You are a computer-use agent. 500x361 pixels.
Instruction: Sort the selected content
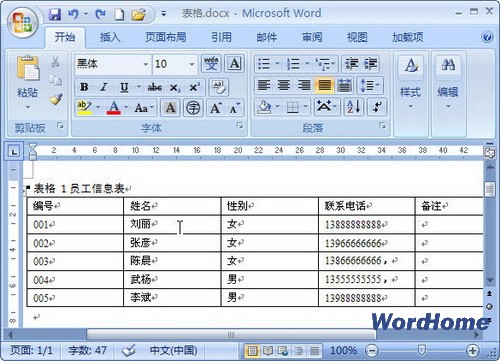(x=353, y=107)
